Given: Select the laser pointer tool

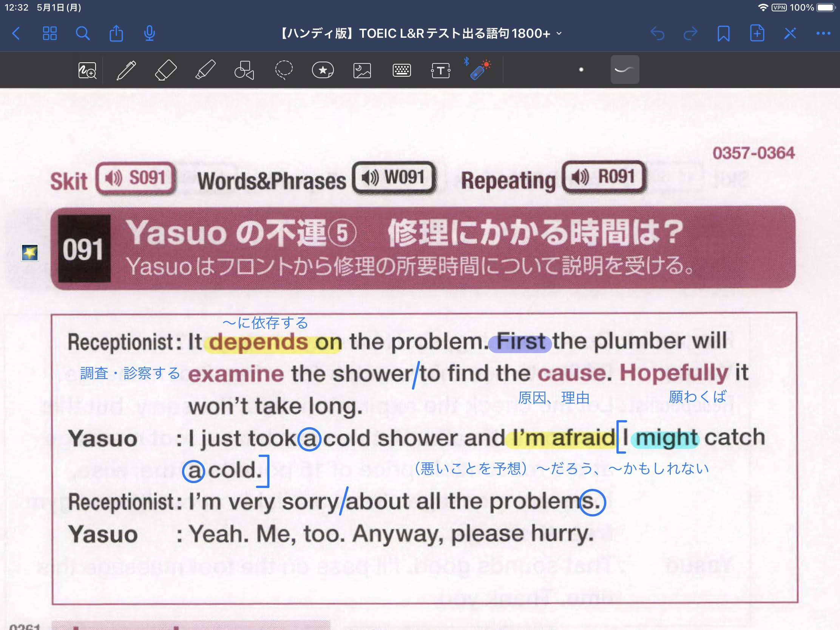Looking at the screenshot, I should (478, 69).
